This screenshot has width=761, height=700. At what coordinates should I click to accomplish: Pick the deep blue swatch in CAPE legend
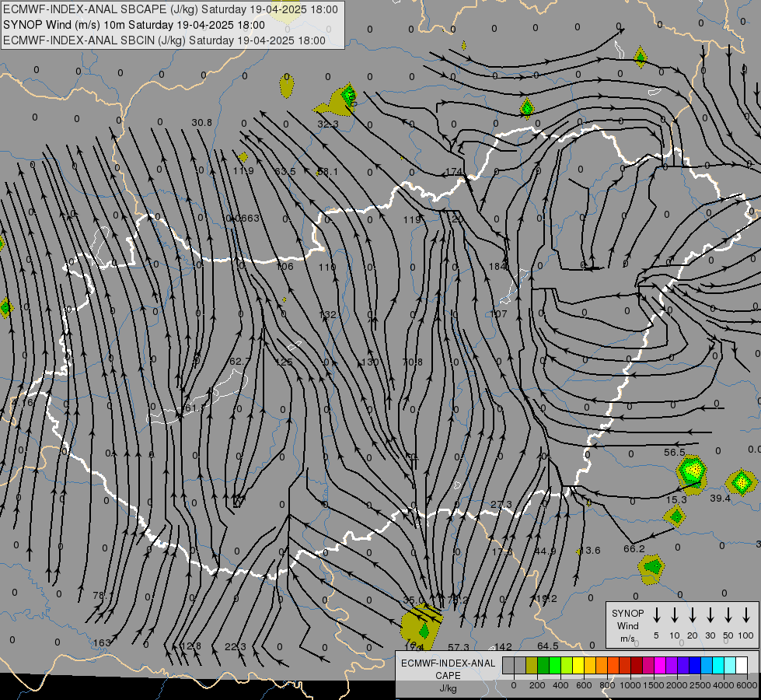[x=694, y=665]
